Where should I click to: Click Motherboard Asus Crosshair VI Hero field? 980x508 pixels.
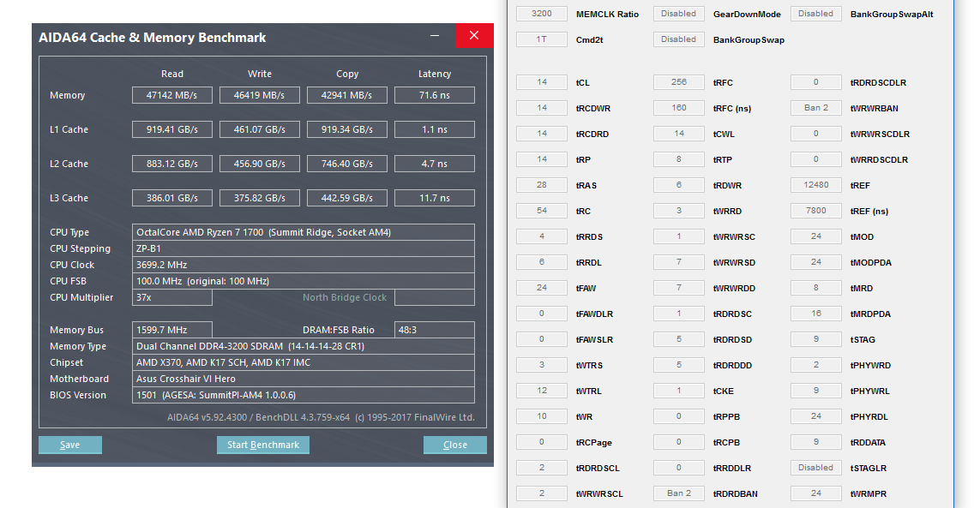click(304, 379)
